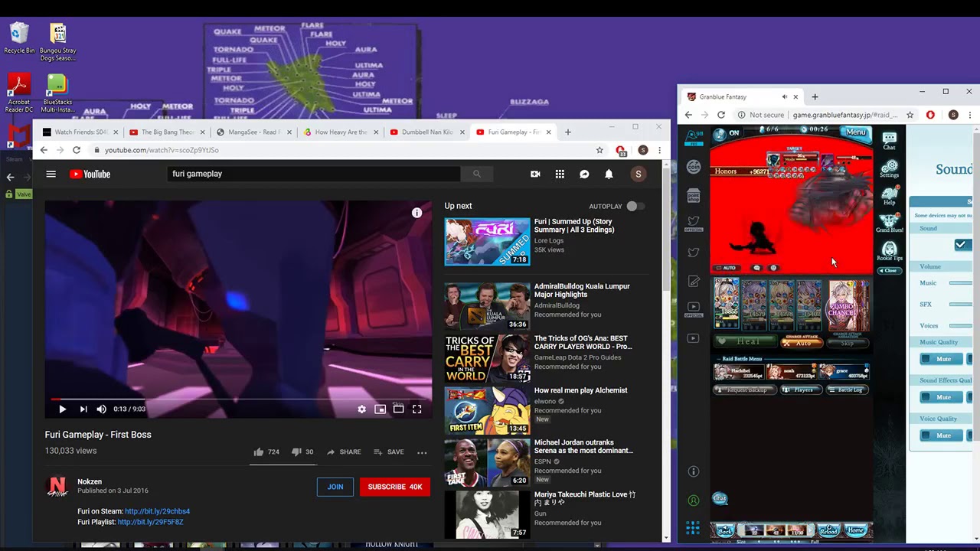The width and height of the screenshot is (980, 551).
Task: Open the YouTube account avatar menu
Action: (x=638, y=174)
